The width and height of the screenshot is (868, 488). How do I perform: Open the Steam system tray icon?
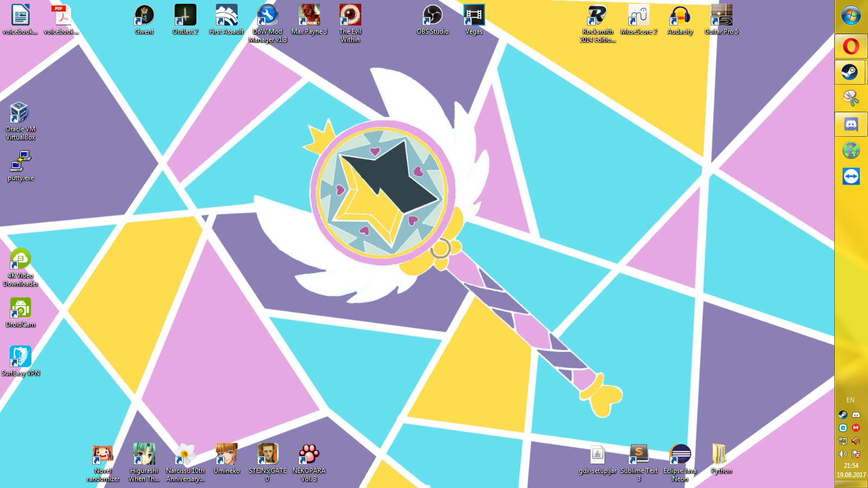(x=843, y=415)
